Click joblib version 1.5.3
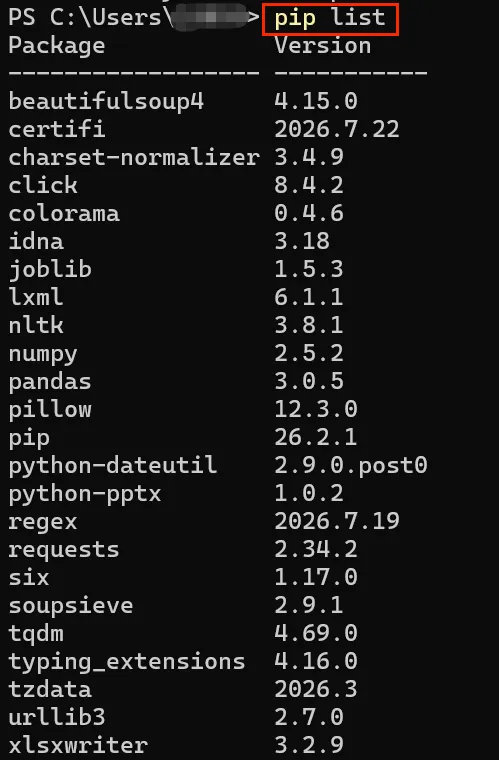499x760 pixels. pos(309,269)
